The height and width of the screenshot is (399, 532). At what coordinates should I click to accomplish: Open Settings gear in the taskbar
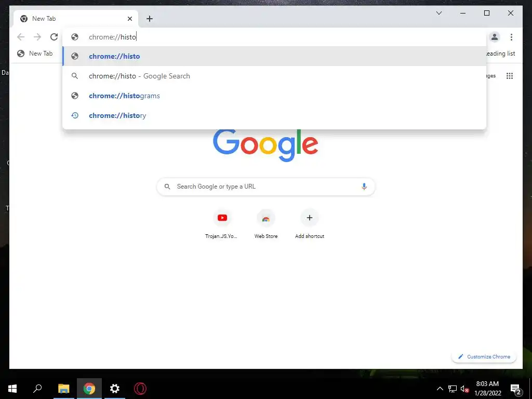tap(115, 389)
